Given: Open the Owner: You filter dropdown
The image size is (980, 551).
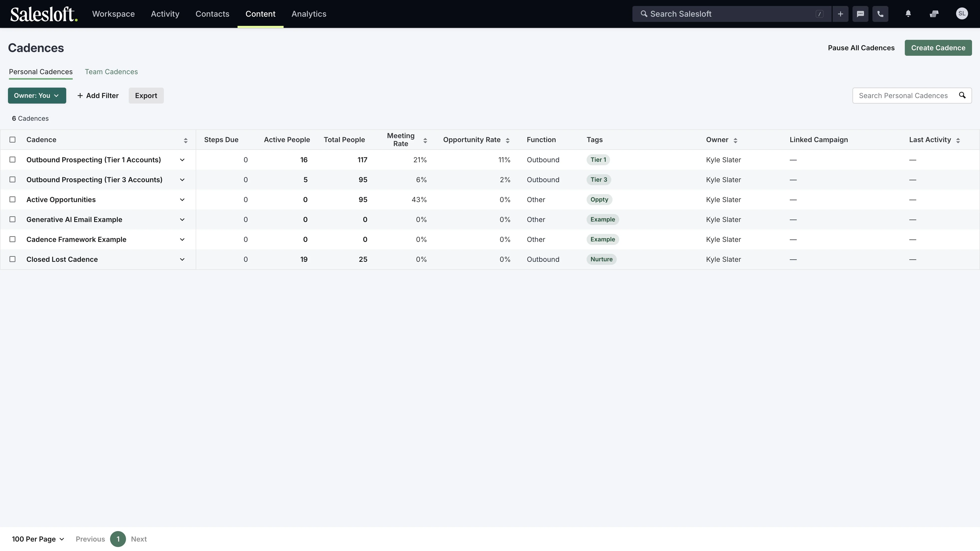Looking at the screenshot, I should 37,96.
